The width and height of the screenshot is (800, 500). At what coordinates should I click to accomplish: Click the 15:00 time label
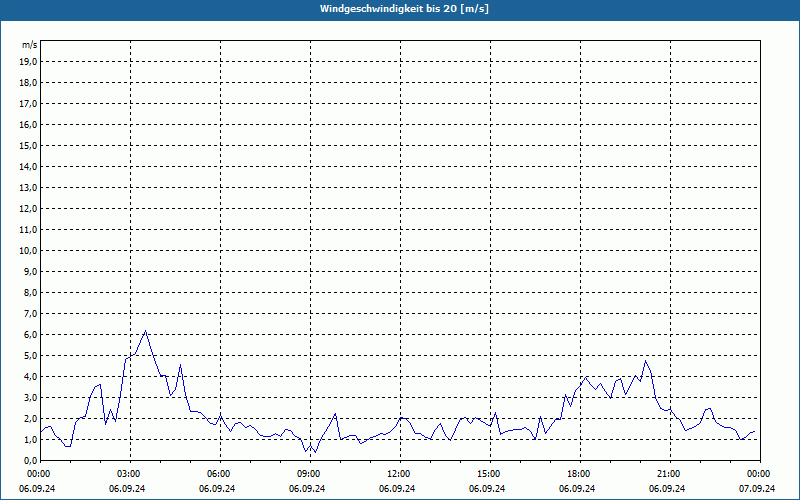coord(490,474)
